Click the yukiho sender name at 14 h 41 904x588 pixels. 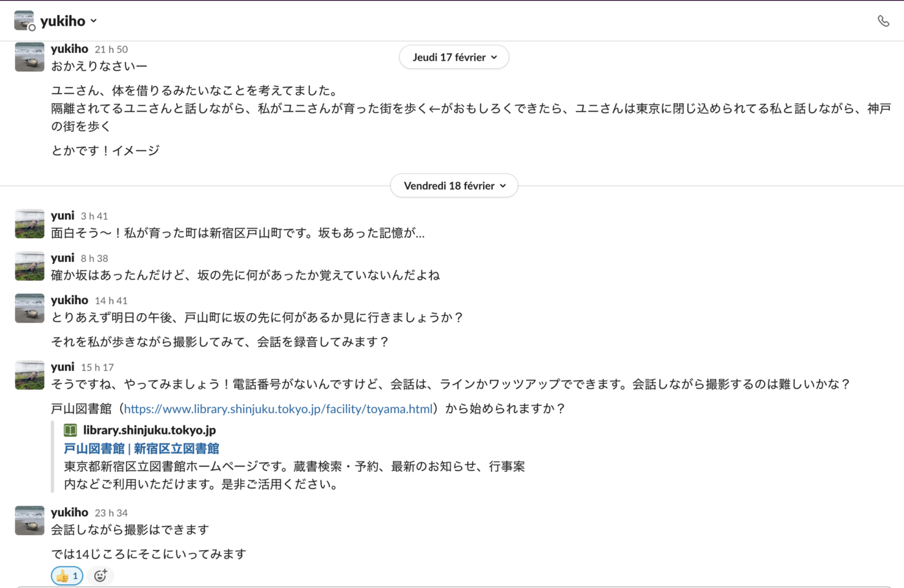69,300
